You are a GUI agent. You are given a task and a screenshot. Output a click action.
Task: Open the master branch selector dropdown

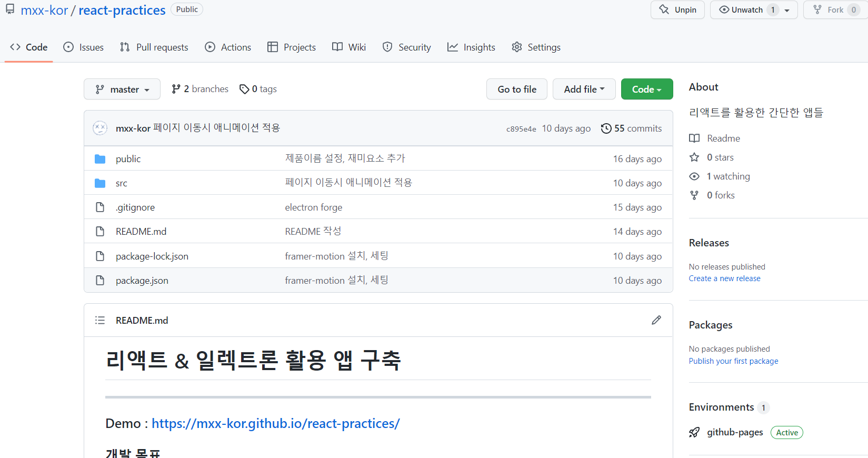pos(122,89)
